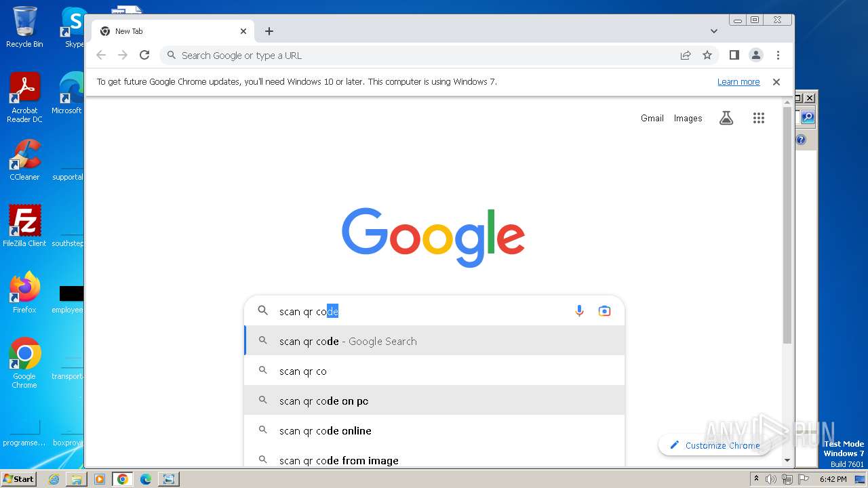The image size is (868, 488).
Task: Open the Search Labs flask icon
Action: point(726,118)
